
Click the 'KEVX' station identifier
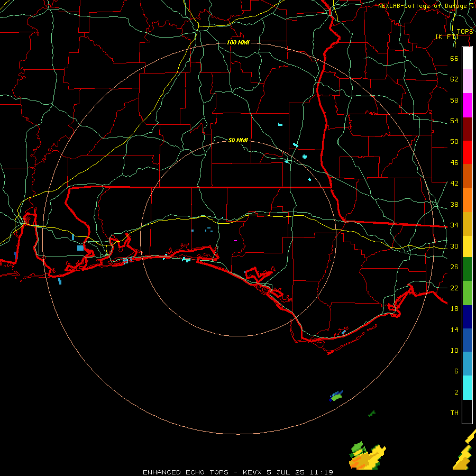(252, 472)
